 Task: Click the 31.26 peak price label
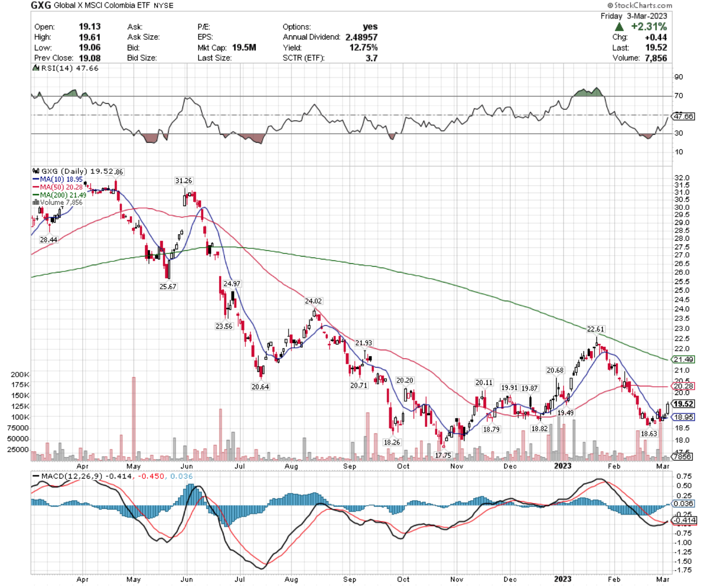183,181
